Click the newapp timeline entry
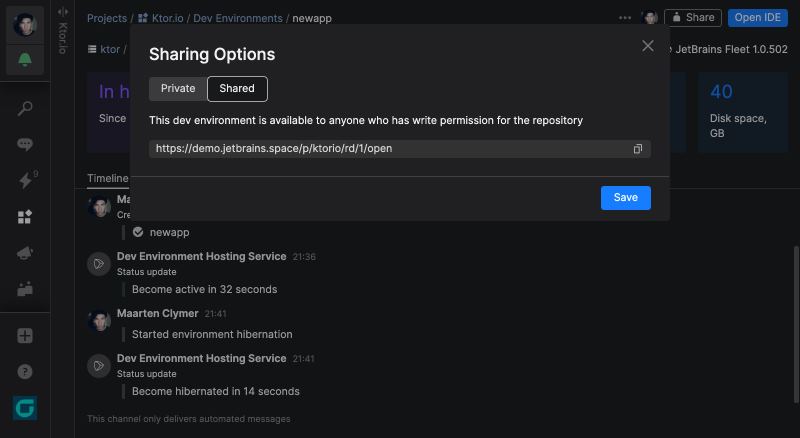Viewport: 800px width, 438px height. click(169, 232)
